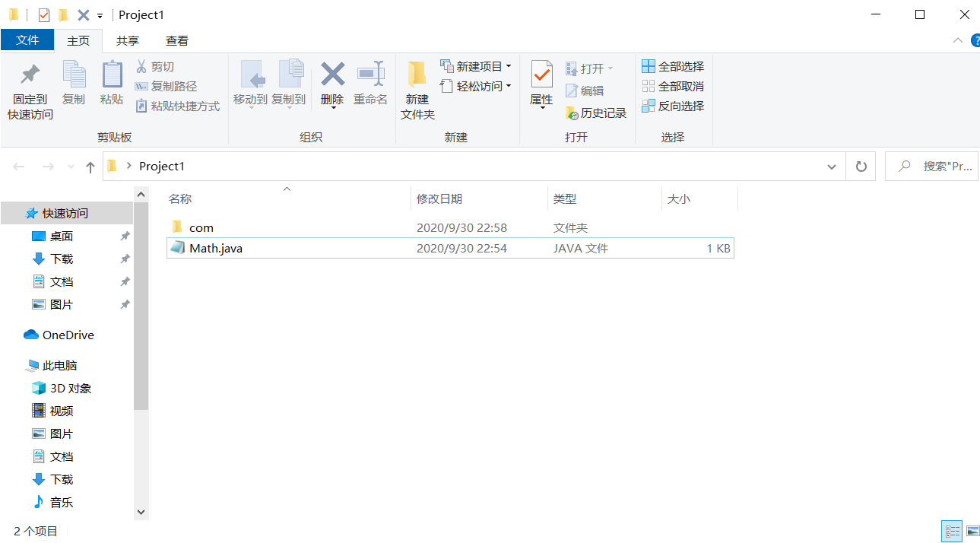Viewport: 980px width, 543px height.
Task: Open the 文件 menu
Action: point(27,40)
